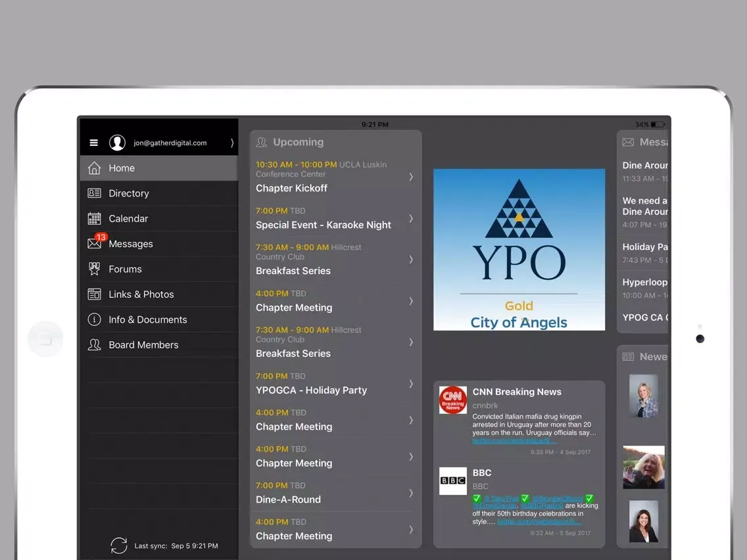Open chevron of first Breakfast Series event

pos(411,260)
